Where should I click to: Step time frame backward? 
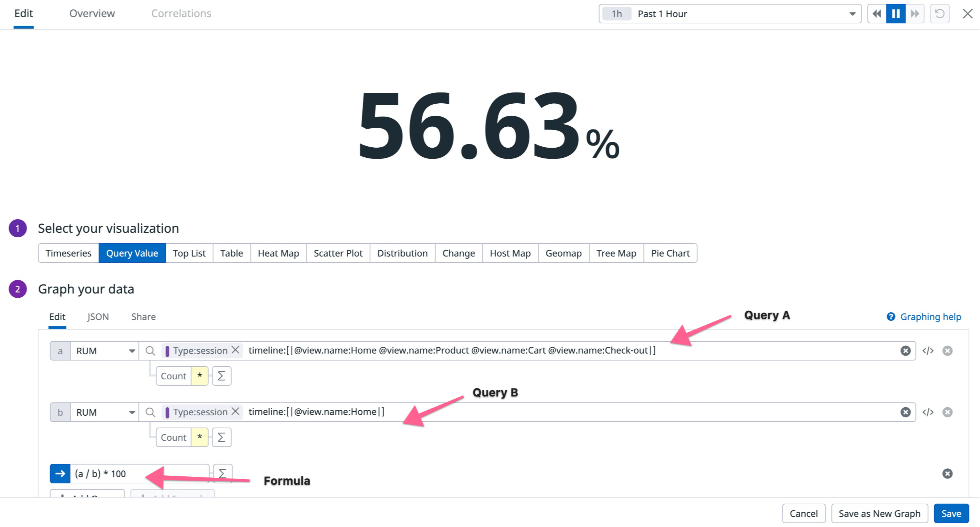876,14
